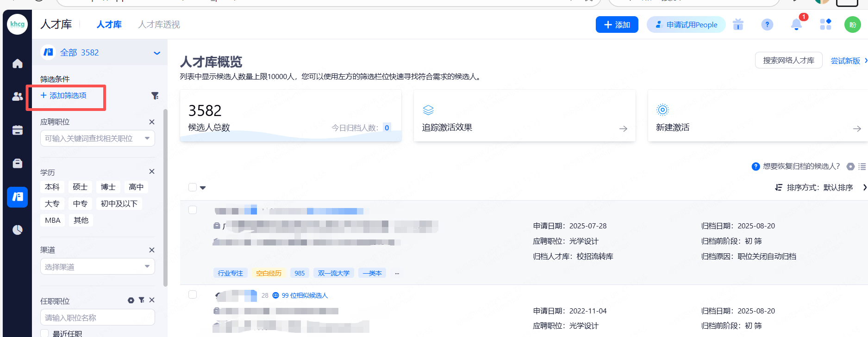
Task: Toggle the select-all checkbox above list
Action: [x=193, y=187]
